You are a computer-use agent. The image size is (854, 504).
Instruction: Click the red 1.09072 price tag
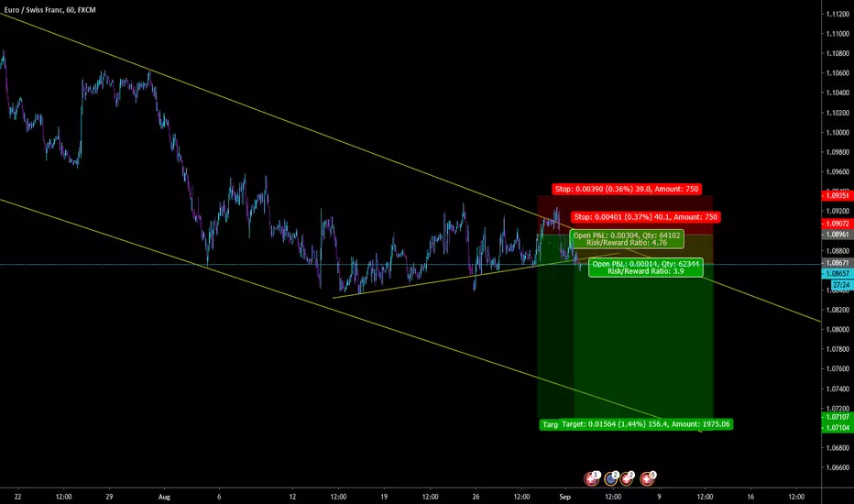click(838, 224)
